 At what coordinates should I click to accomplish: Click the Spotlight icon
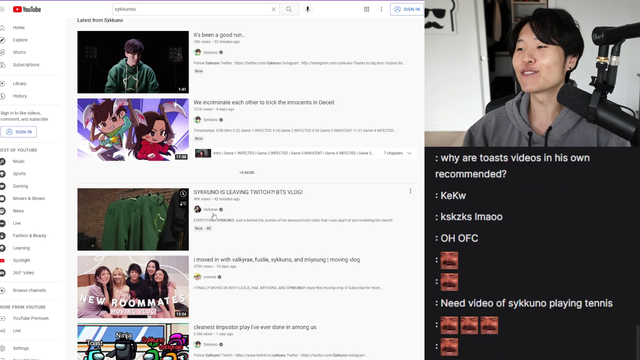click(x=2, y=260)
